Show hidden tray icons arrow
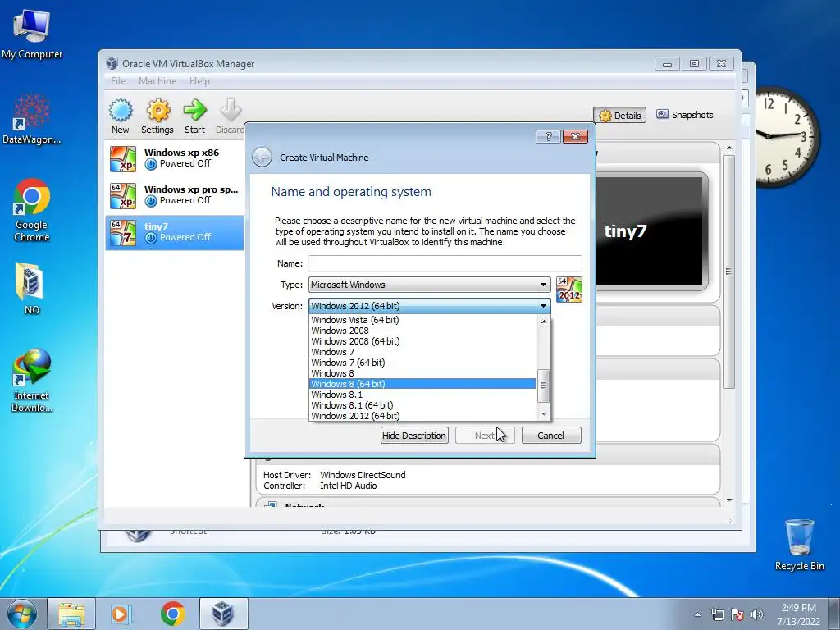Screen dimensions: 840x630 click(697, 614)
